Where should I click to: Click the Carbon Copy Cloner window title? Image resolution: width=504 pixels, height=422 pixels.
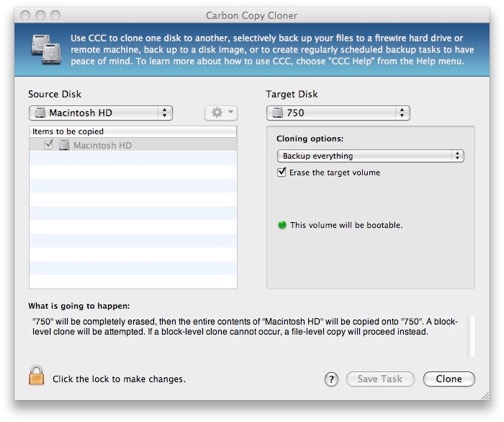click(251, 15)
